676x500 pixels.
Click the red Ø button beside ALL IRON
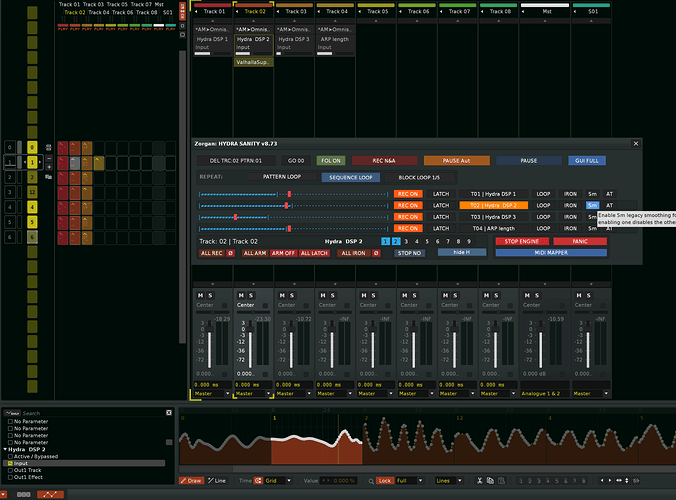376,253
